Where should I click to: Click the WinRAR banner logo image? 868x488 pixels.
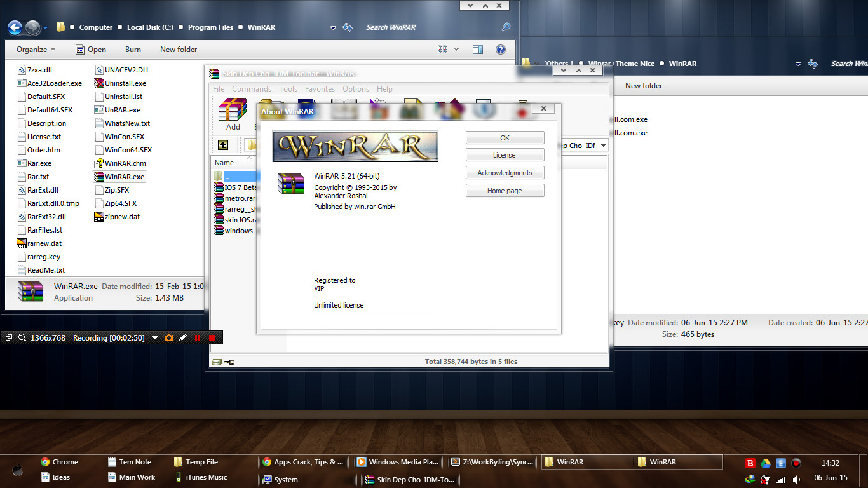click(x=355, y=147)
